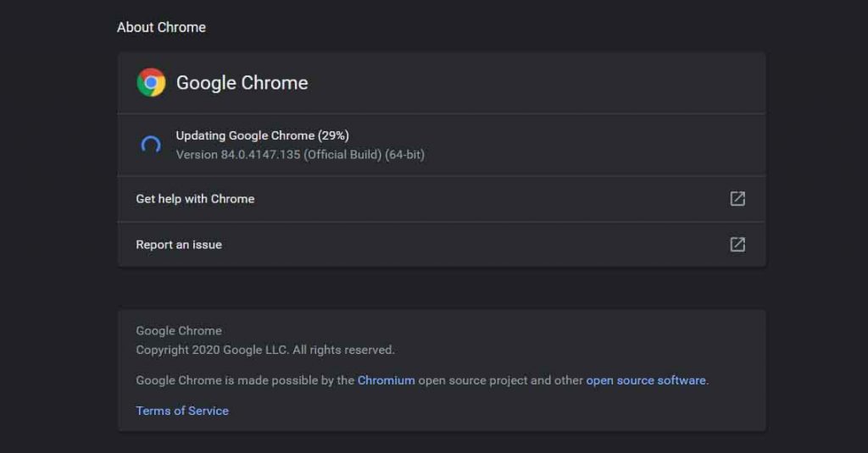The image size is (868, 453).
Task: Click the Version 84.0.4147.135 number
Action: click(238, 155)
